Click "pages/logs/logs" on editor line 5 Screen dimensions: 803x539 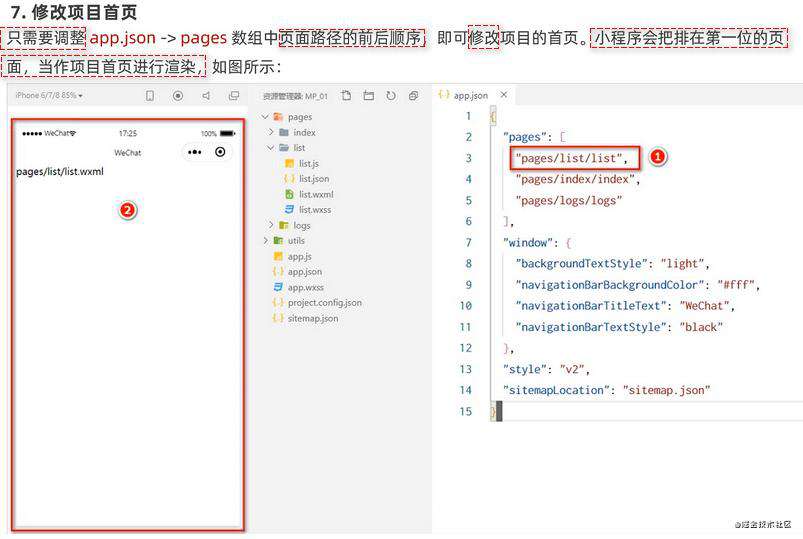pyautogui.click(x=568, y=200)
